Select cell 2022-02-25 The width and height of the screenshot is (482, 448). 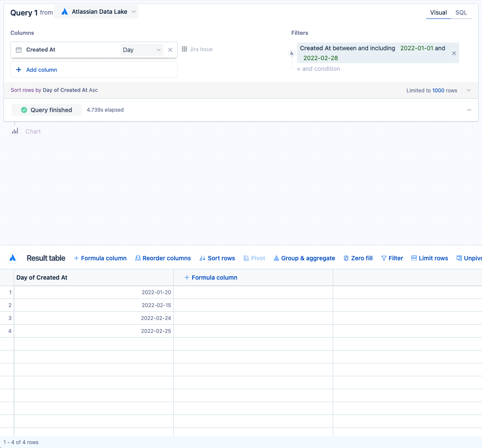click(x=94, y=331)
